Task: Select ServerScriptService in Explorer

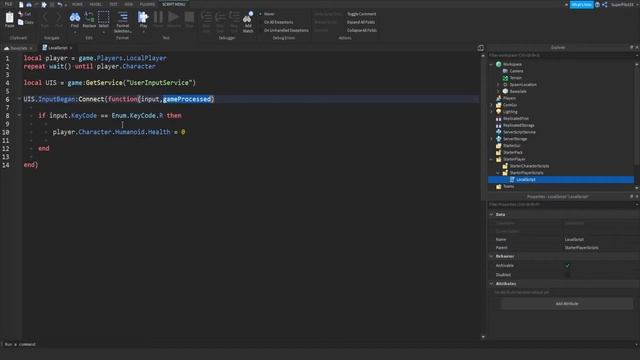Action: 519,132
